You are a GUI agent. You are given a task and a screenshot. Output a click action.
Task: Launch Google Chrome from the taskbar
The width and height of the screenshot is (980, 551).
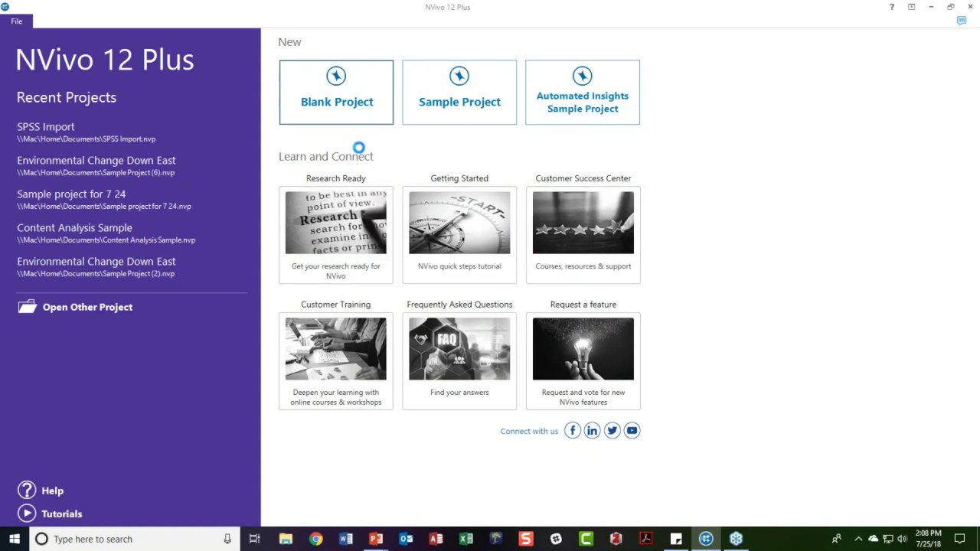tap(315, 539)
